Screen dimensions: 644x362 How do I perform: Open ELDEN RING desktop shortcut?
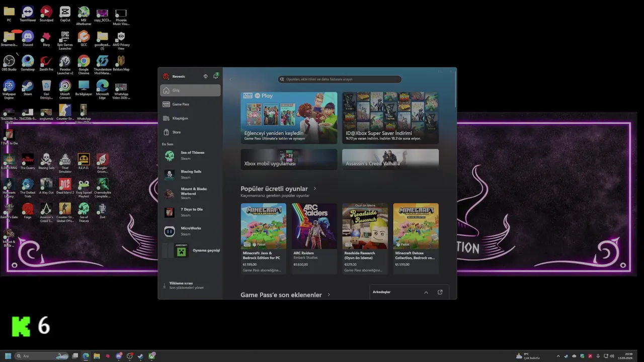(x=9, y=162)
